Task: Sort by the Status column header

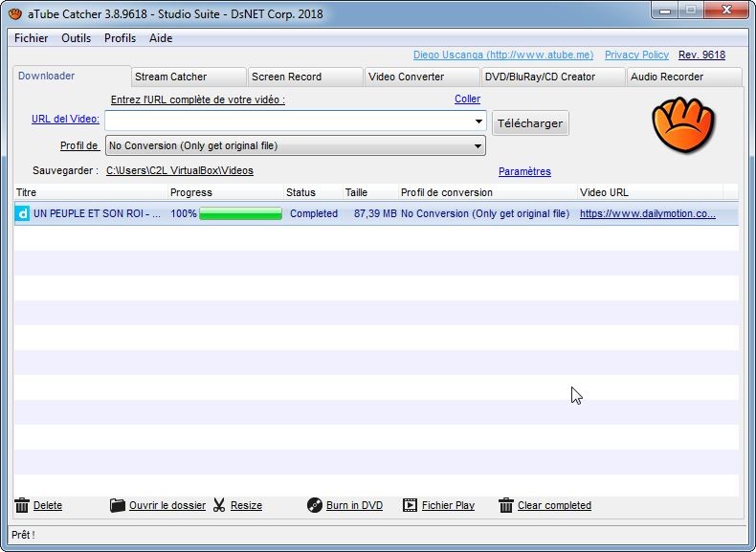Action: pos(313,192)
